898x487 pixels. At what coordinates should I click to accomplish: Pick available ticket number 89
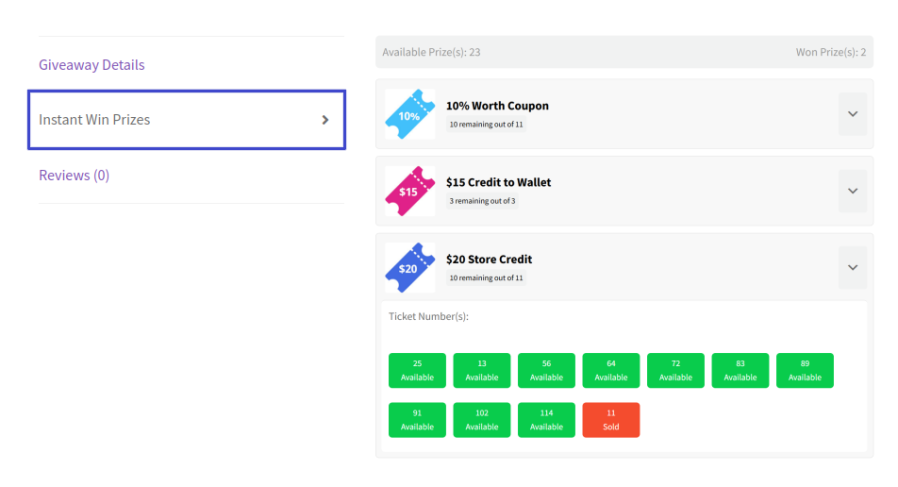805,370
